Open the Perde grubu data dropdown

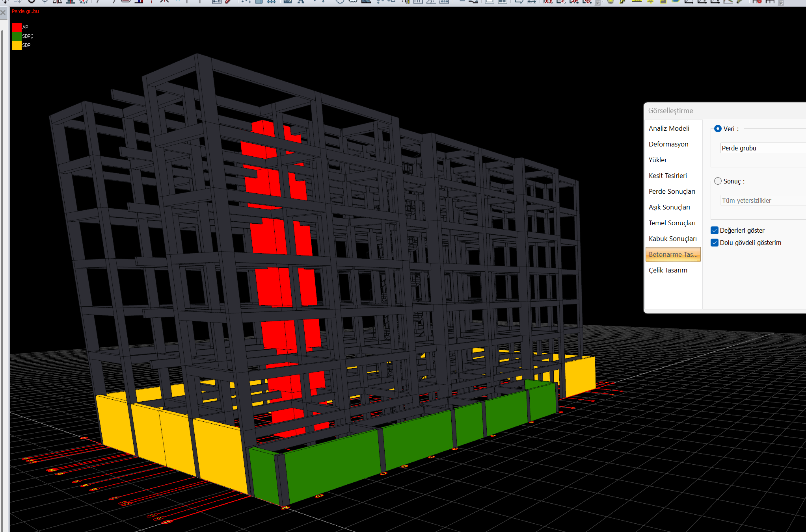(x=763, y=148)
